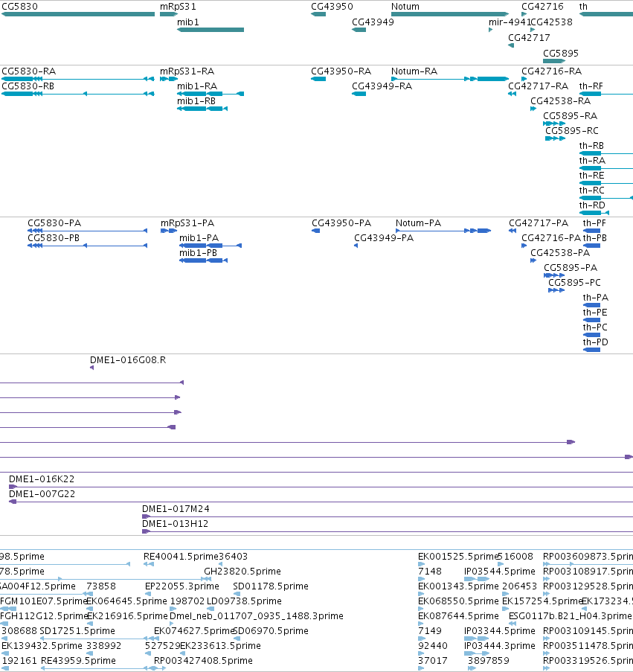Select the CG43950 gene label

(x=332, y=7)
